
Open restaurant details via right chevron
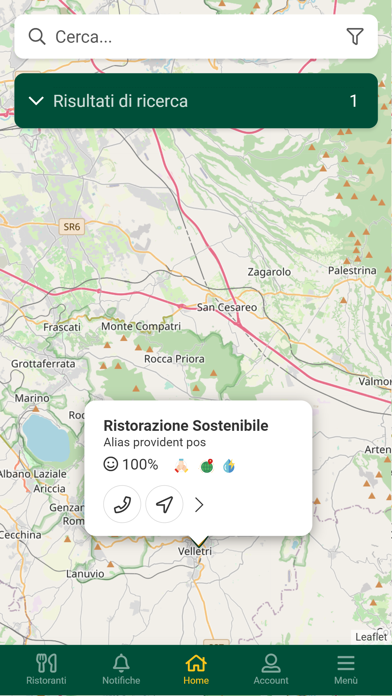199,505
